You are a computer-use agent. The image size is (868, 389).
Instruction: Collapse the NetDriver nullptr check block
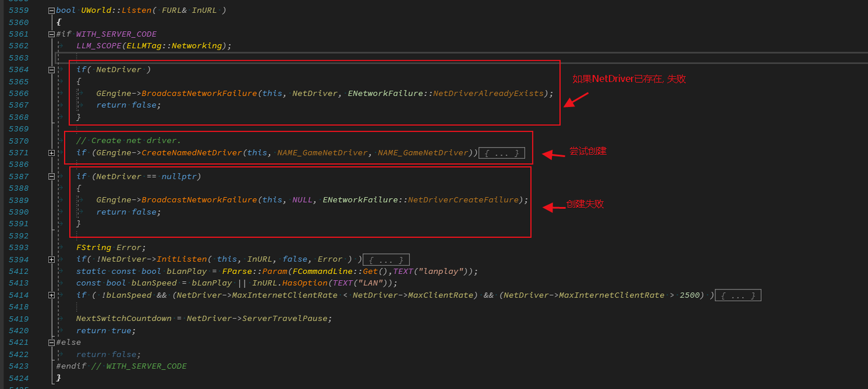click(51, 176)
